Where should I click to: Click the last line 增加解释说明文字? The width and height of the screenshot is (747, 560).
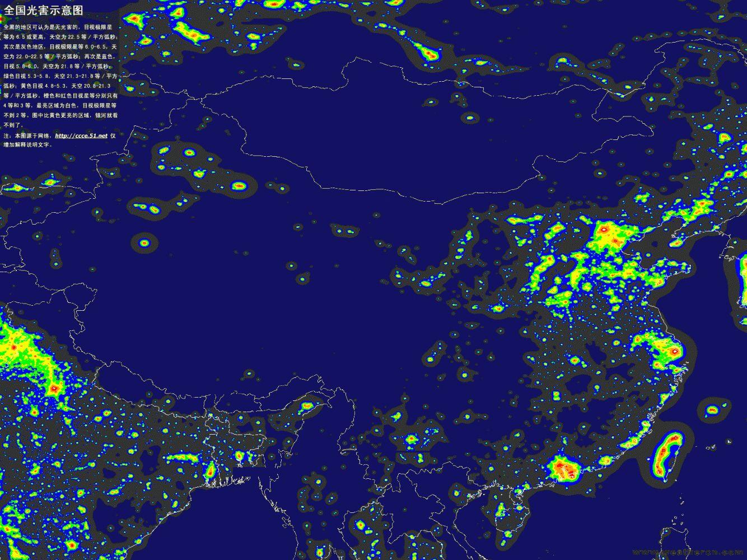click(28, 144)
